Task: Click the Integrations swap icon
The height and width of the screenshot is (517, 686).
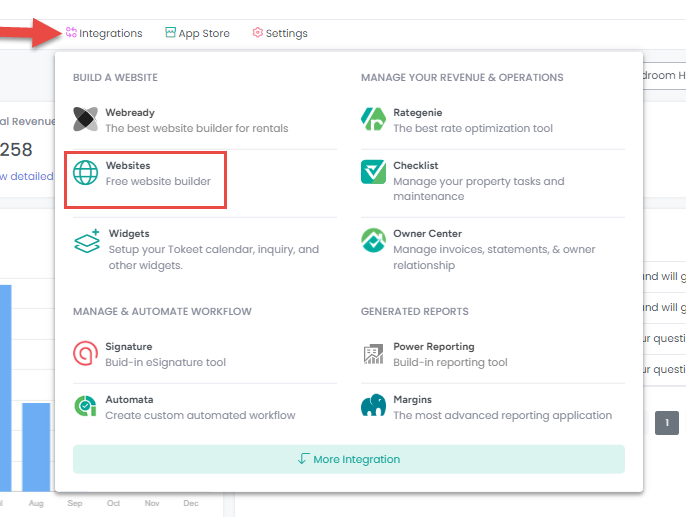Action: coord(71,32)
